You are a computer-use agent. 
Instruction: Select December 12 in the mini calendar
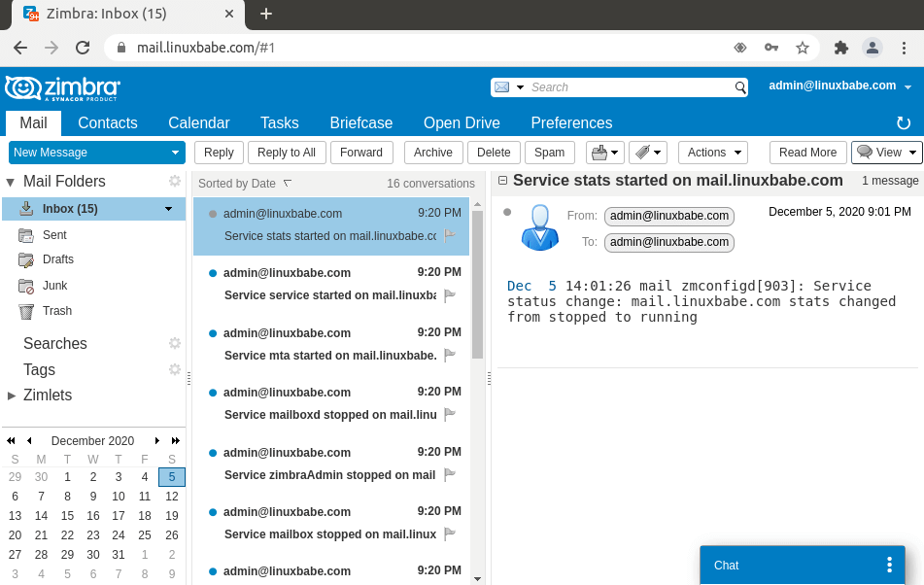(x=171, y=496)
